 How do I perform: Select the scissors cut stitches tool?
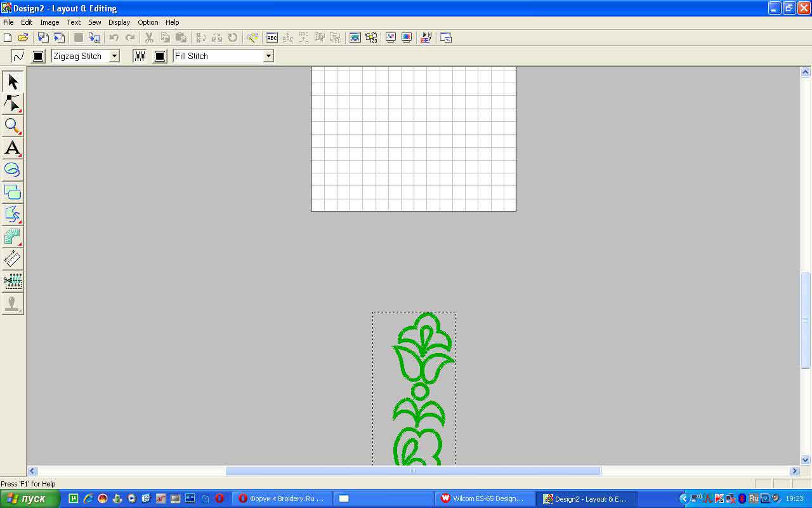click(13, 281)
